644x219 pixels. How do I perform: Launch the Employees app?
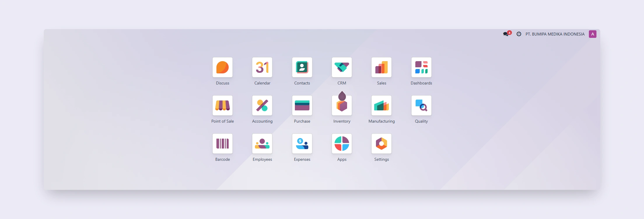coord(262,144)
